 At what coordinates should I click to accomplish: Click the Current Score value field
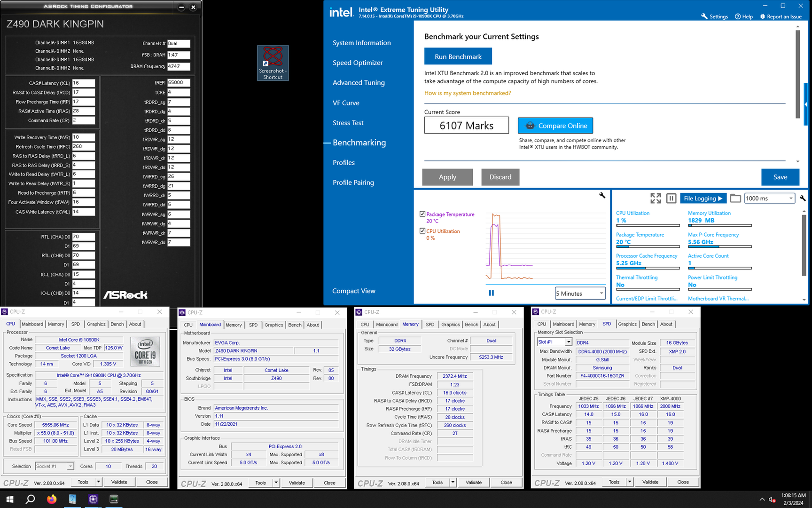coord(467,126)
